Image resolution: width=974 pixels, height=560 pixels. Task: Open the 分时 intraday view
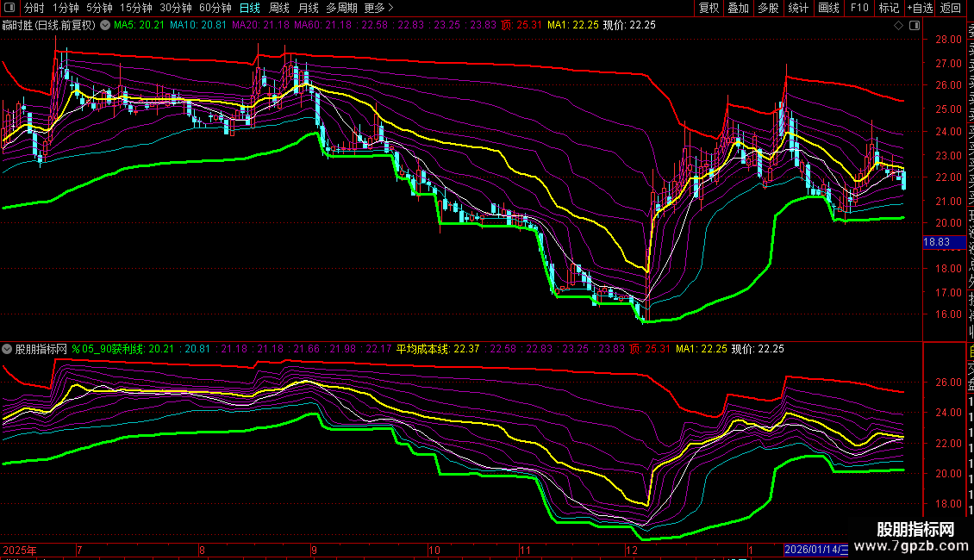tap(34, 8)
